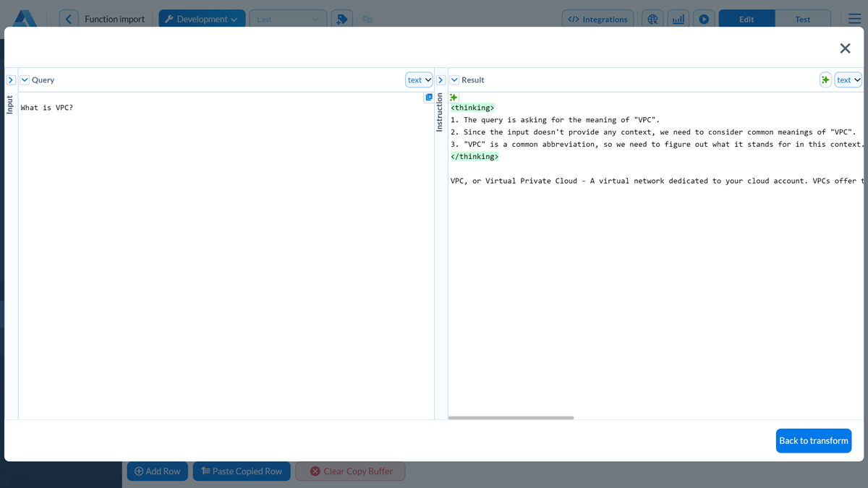Open the Integrations panel
This screenshot has width=868, height=488.
[597, 19]
